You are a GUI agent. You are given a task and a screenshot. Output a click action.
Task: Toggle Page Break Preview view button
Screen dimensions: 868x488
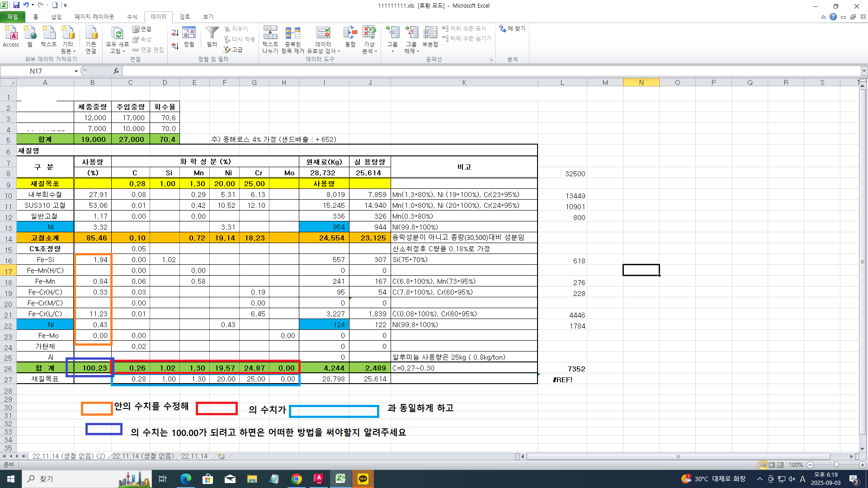781,465
